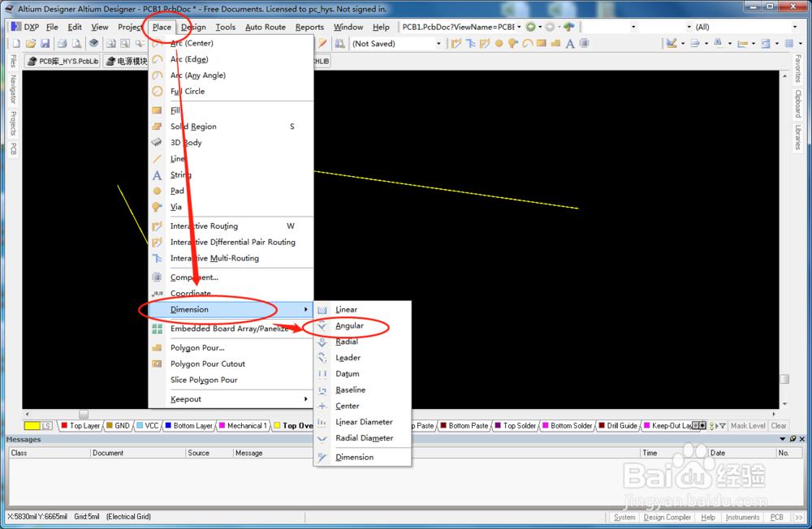The height and width of the screenshot is (529, 812).
Task: Switch to the Bottom Paste layer tab
Action: [464, 425]
